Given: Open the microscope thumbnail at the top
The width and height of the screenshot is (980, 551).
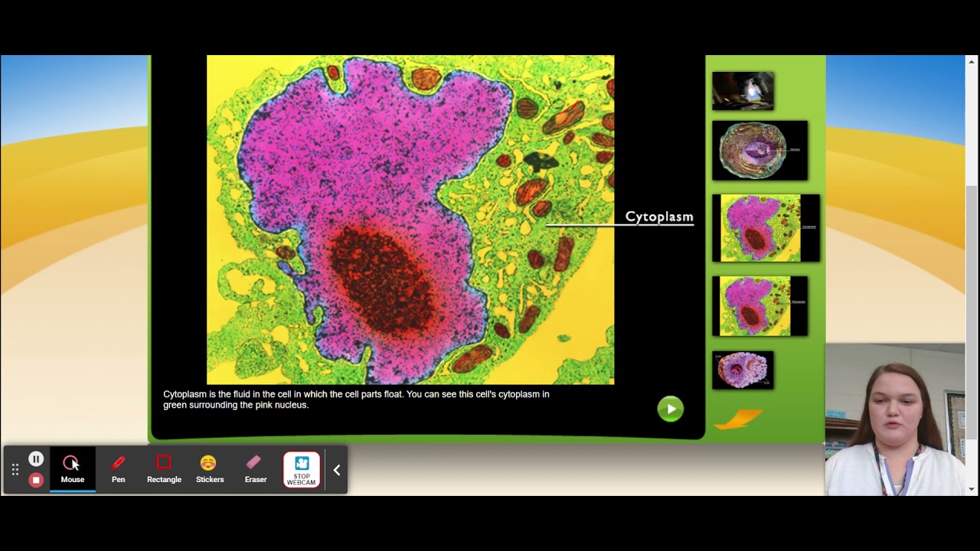Looking at the screenshot, I should click(743, 91).
